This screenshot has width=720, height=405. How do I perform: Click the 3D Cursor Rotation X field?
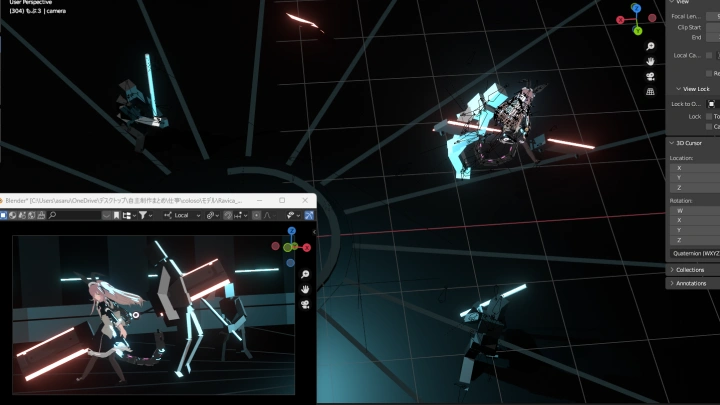coord(695,220)
